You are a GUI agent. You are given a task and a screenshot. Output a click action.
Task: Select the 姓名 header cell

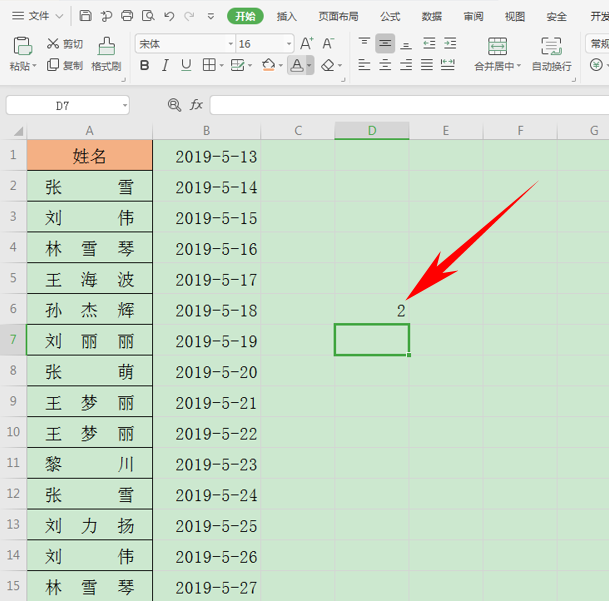click(x=89, y=155)
